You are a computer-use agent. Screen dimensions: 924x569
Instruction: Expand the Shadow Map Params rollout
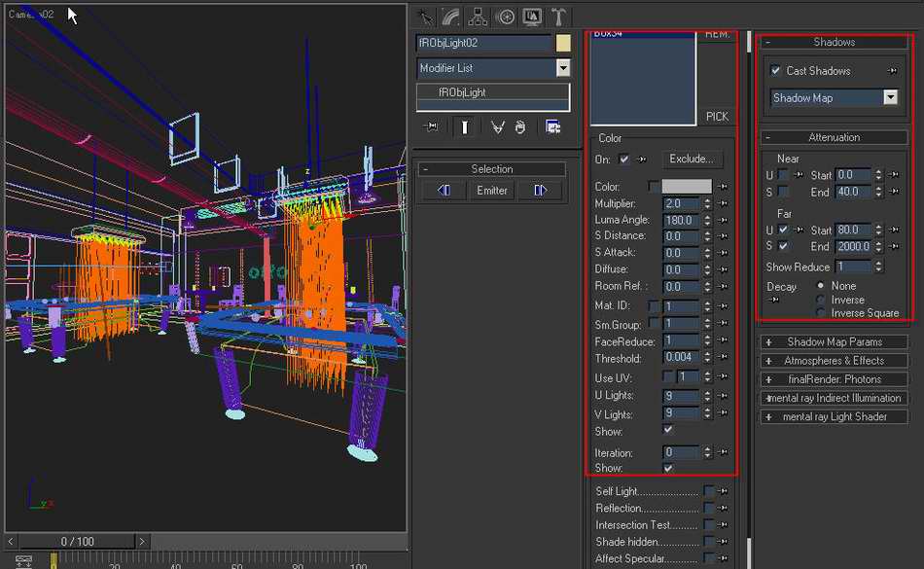click(835, 341)
